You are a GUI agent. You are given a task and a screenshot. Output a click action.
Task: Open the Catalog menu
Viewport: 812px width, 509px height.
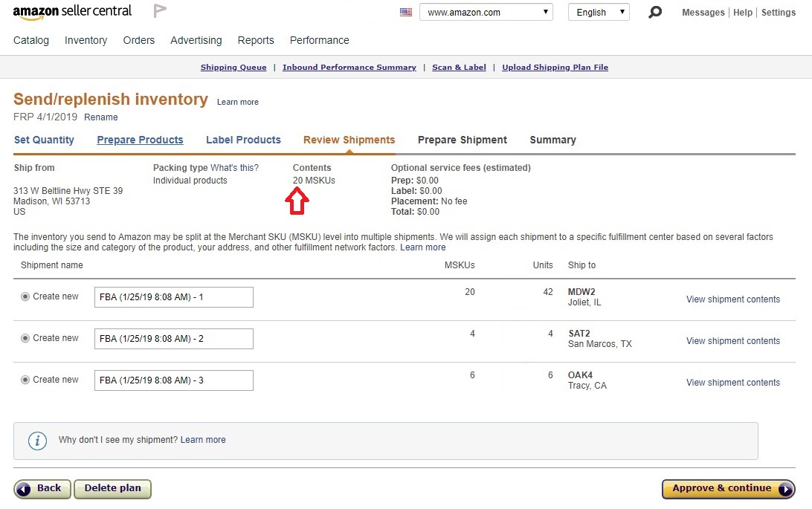click(31, 40)
